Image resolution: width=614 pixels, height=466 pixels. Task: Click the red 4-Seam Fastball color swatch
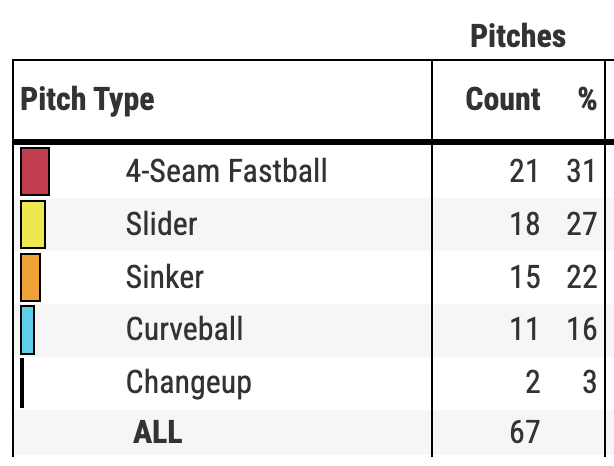35,171
